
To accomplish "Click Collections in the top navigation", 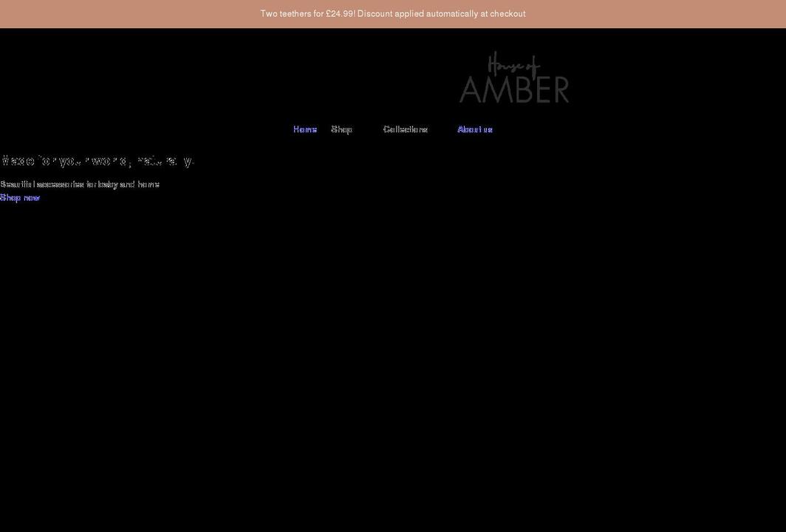I will tap(405, 129).
